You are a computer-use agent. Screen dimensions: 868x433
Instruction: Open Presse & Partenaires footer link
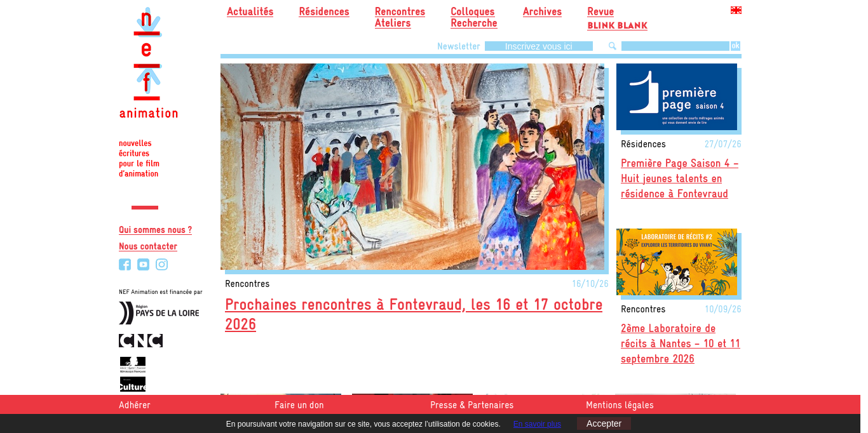pos(471,405)
